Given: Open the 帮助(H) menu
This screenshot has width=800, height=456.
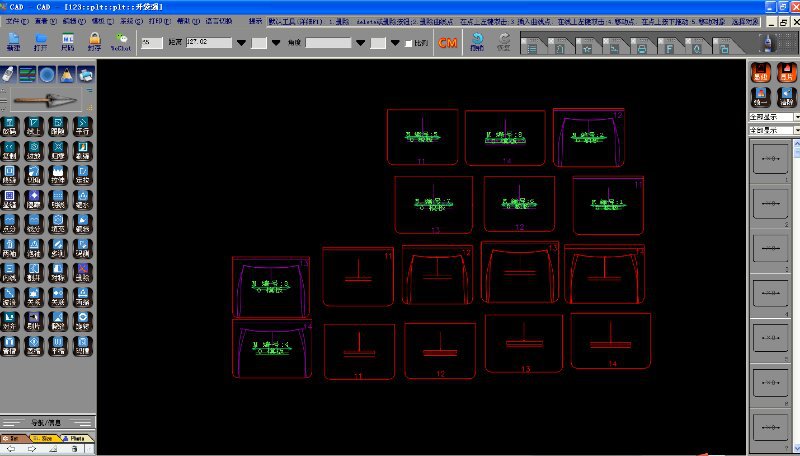Looking at the screenshot, I should (188, 21).
